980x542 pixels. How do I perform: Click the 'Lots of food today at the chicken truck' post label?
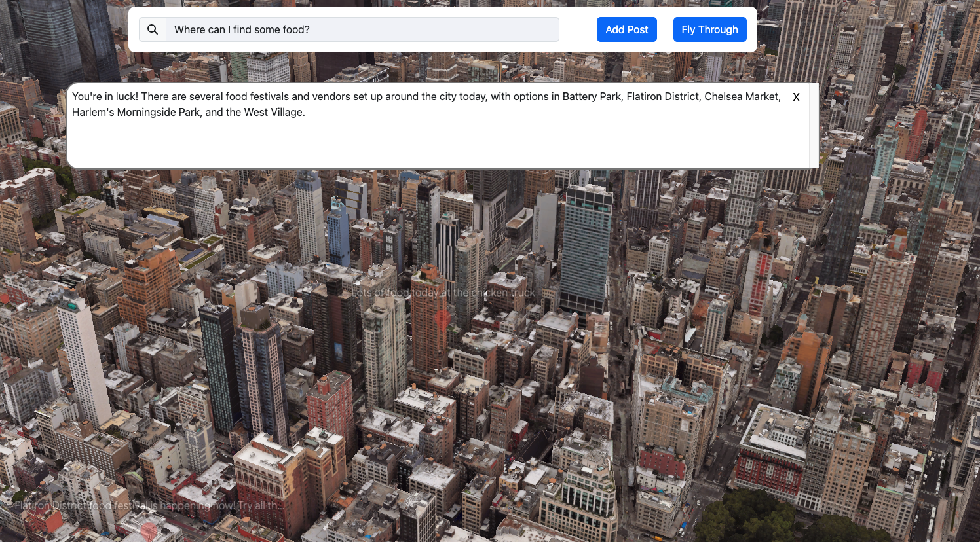(x=443, y=293)
